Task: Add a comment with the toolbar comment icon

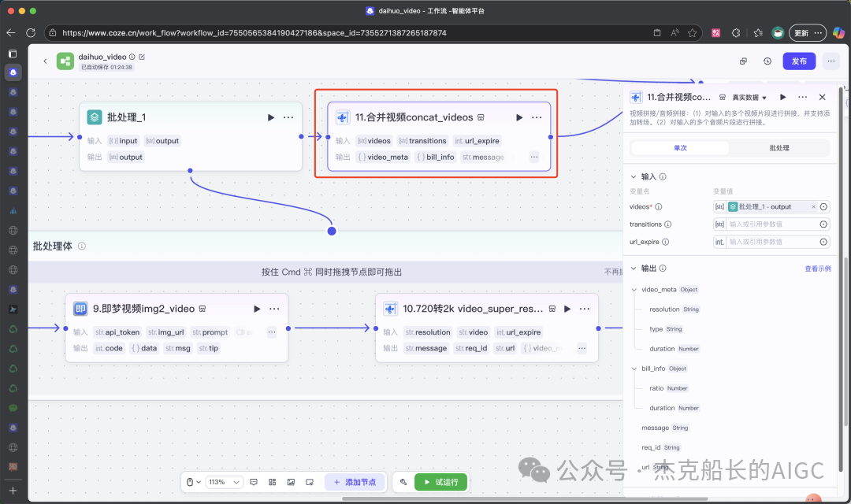Action: pyautogui.click(x=254, y=482)
